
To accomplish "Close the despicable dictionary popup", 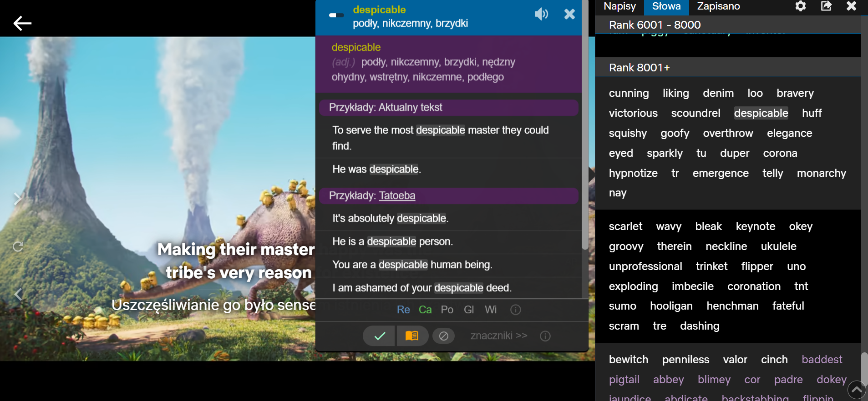I will click(569, 15).
